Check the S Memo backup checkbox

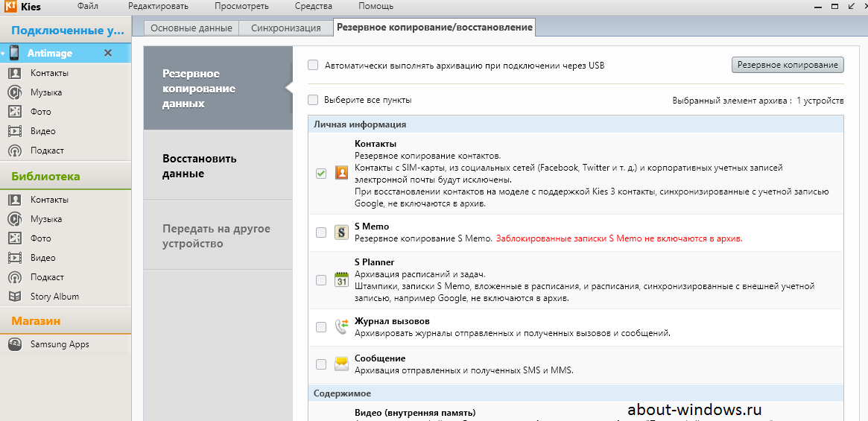[x=321, y=232]
